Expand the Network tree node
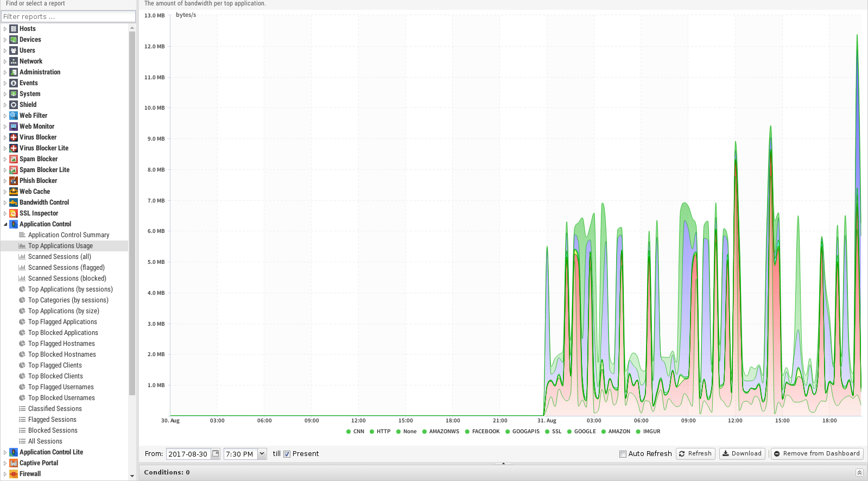The width and height of the screenshot is (868, 481). (x=5, y=61)
